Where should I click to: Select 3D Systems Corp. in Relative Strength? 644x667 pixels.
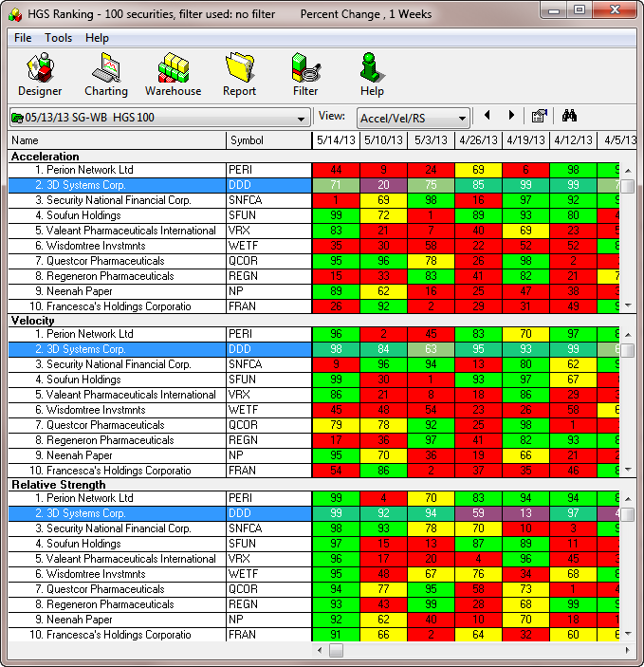pyautogui.click(x=117, y=513)
